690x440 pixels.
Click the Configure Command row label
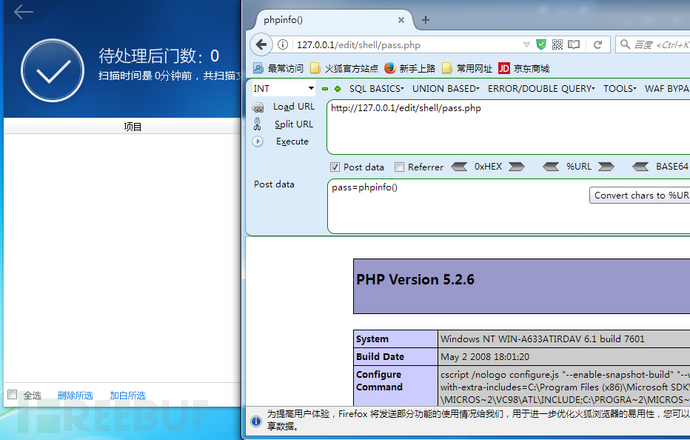(379, 381)
